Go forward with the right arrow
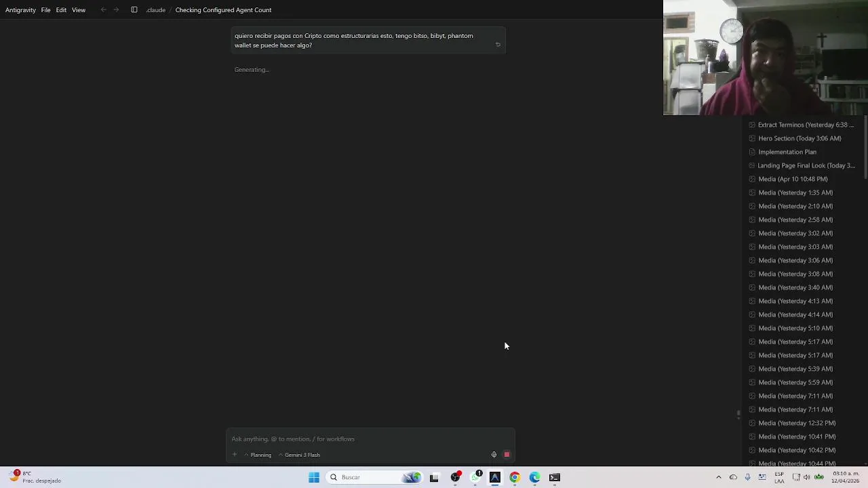The image size is (868, 488). (x=116, y=9)
